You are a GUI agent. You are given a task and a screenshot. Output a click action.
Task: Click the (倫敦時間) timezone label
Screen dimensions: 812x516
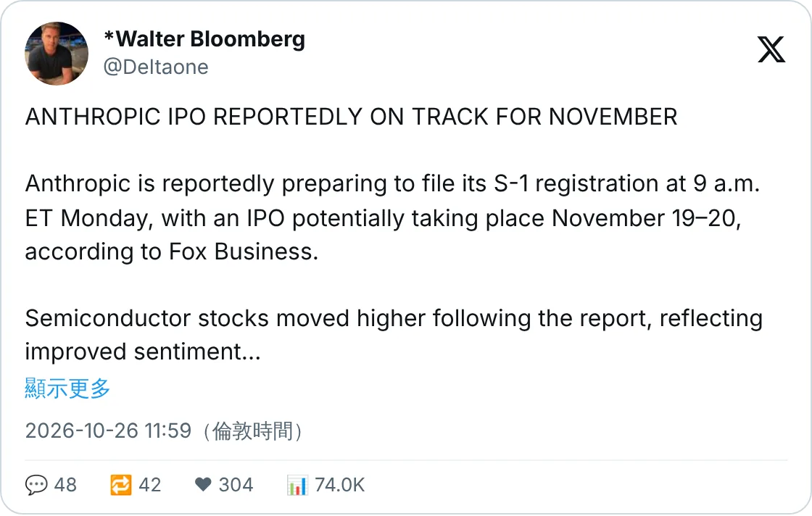click(253, 430)
